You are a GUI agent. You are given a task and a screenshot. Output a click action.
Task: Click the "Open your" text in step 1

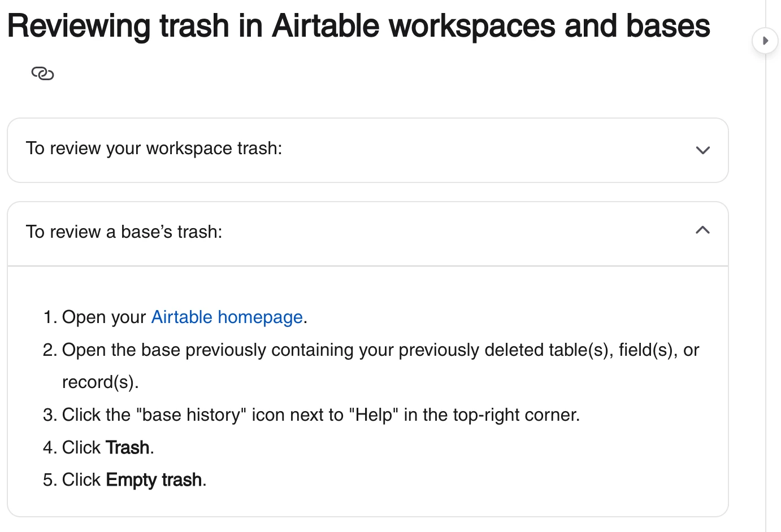(104, 317)
